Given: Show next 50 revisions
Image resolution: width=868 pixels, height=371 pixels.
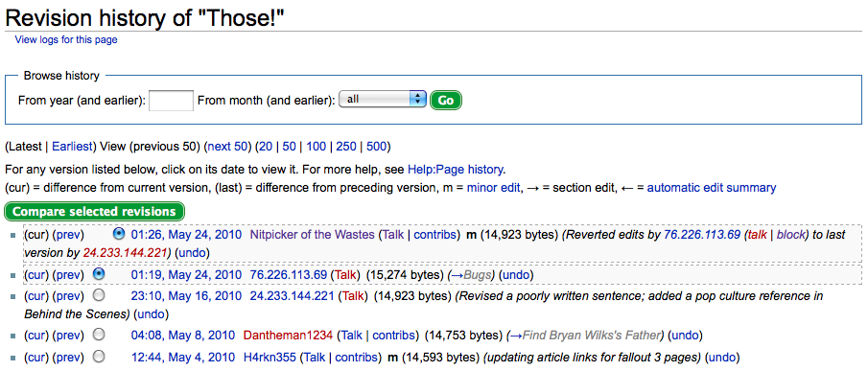Looking at the screenshot, I should point(227,147).
